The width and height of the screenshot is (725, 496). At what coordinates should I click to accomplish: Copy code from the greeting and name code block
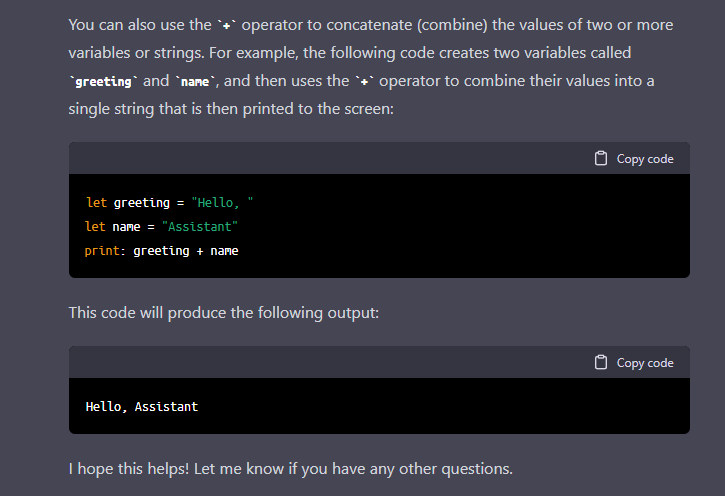634,159
